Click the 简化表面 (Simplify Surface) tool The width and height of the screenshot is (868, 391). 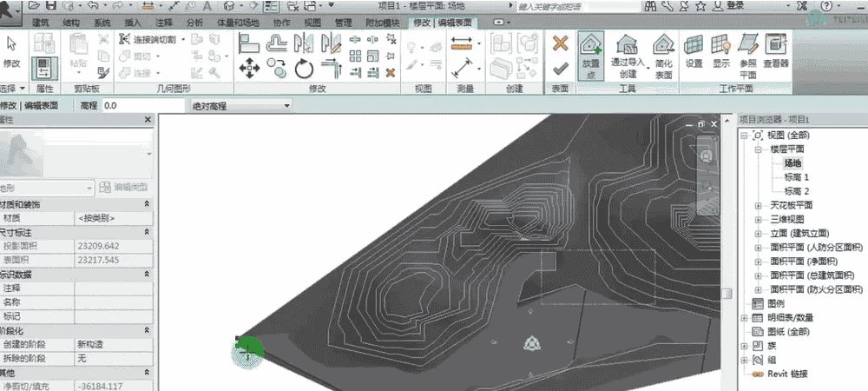[663, 53]
